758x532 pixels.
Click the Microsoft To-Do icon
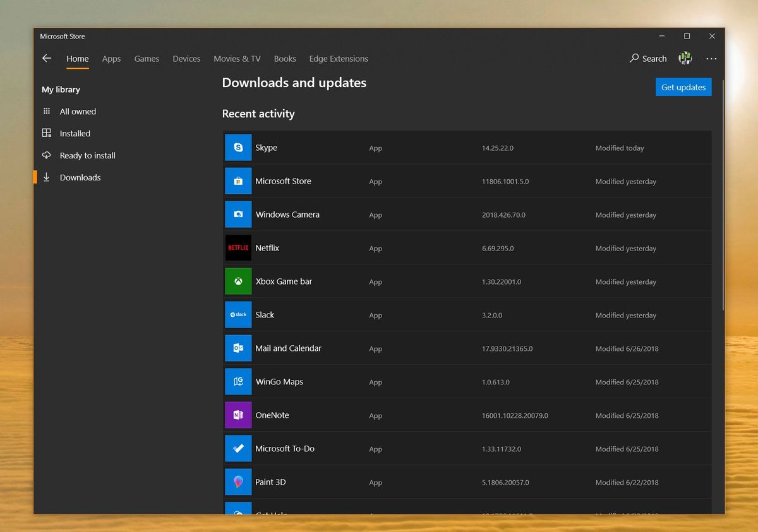[238, 448]
